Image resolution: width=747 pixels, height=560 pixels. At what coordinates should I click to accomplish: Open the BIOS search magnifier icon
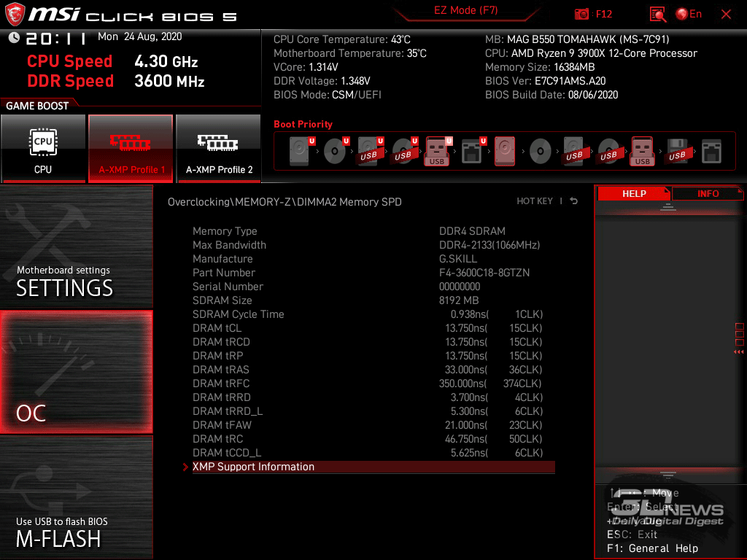[657, 15]
